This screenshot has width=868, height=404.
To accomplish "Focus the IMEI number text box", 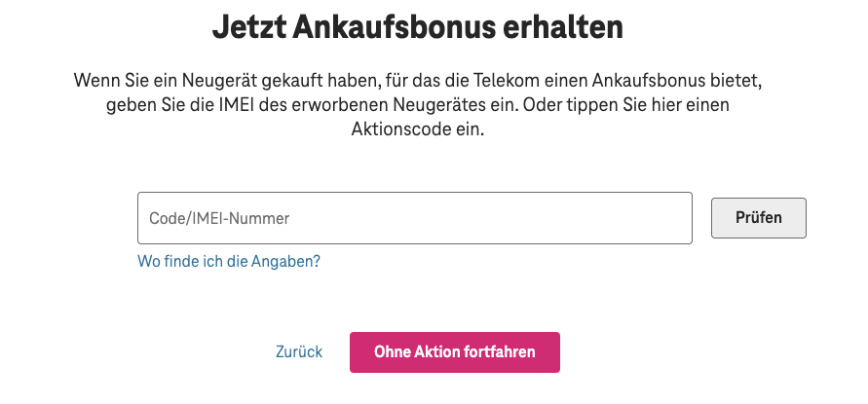I will 414,218.
